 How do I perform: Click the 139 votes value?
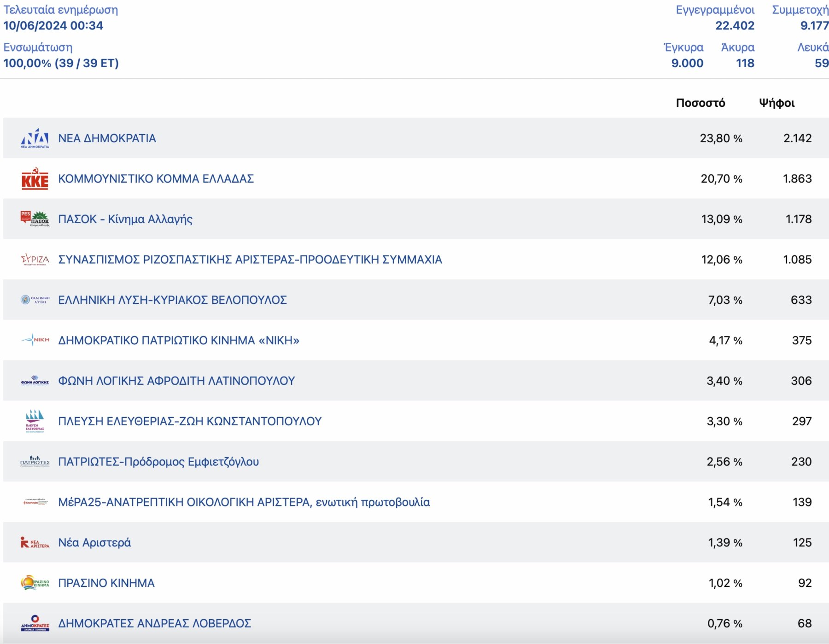coord(802,502)
